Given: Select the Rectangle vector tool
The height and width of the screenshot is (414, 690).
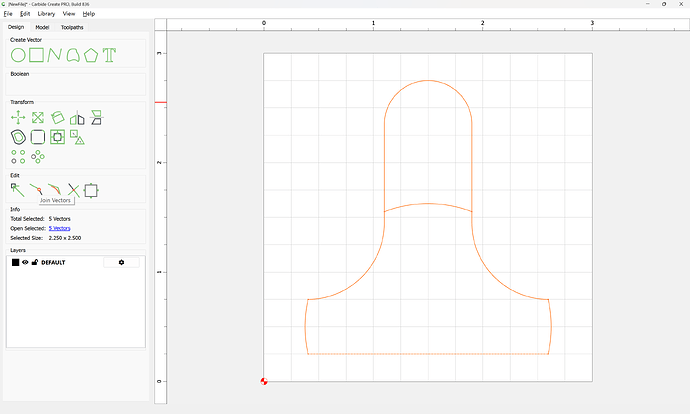Looking at the screenshot, I should (37, 54).
